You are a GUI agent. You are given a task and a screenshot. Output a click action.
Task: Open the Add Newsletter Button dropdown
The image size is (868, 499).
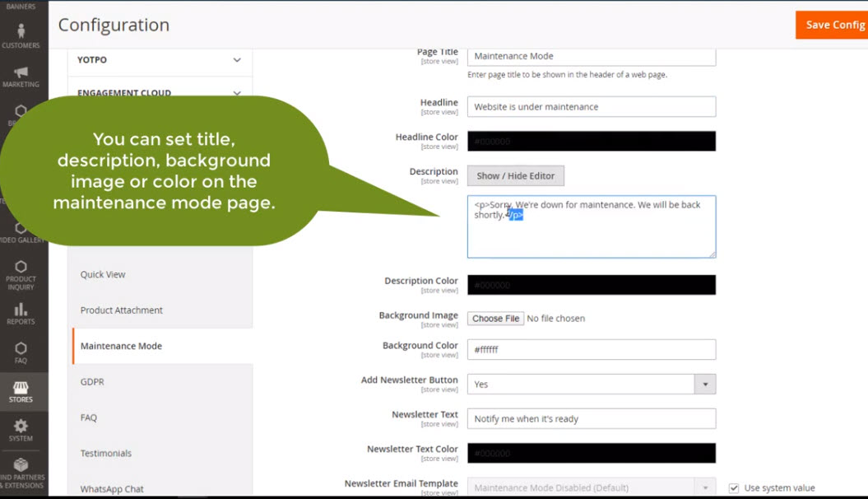[591, 385]
